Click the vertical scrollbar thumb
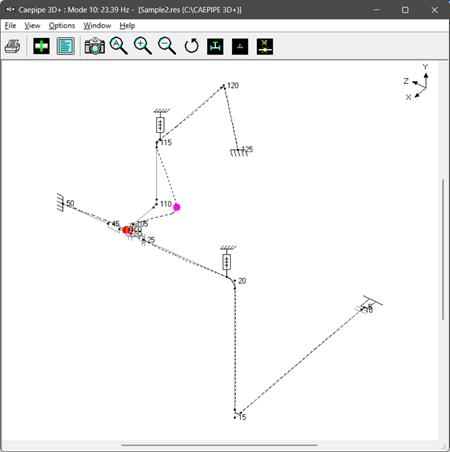 [x=443, y=250]
